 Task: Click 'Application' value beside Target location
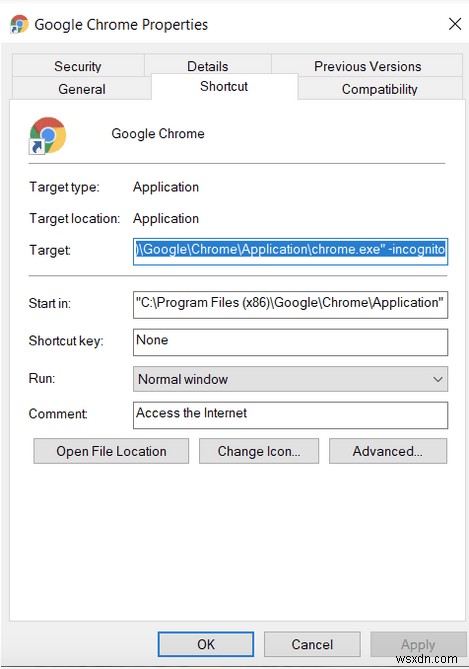166,218
